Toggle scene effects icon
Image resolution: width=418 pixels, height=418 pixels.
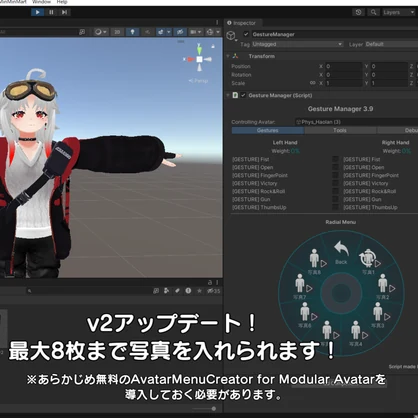(x=161, y=32)
